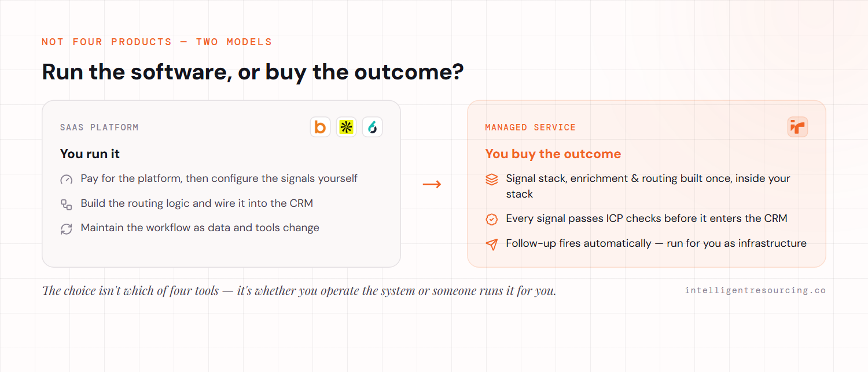Click Maintain the workflow as data and tools change
Screen dimensions: 868x372
(200, 228)
